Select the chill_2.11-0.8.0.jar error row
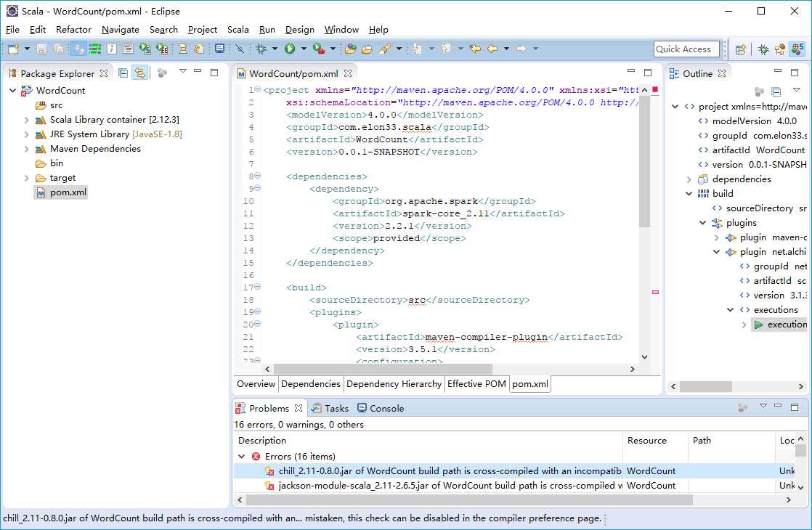The height and width of the screenshot is (530, 812). [x=513, y=471]
